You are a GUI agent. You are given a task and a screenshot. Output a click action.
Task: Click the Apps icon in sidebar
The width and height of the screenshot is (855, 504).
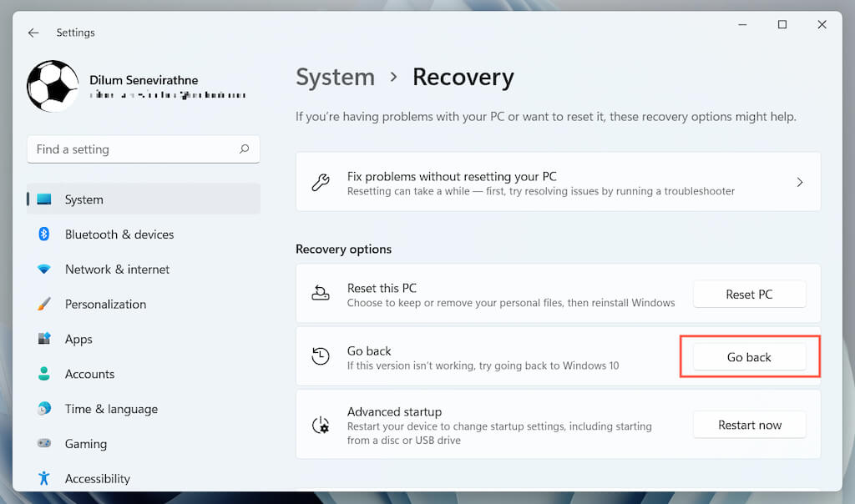44,340
